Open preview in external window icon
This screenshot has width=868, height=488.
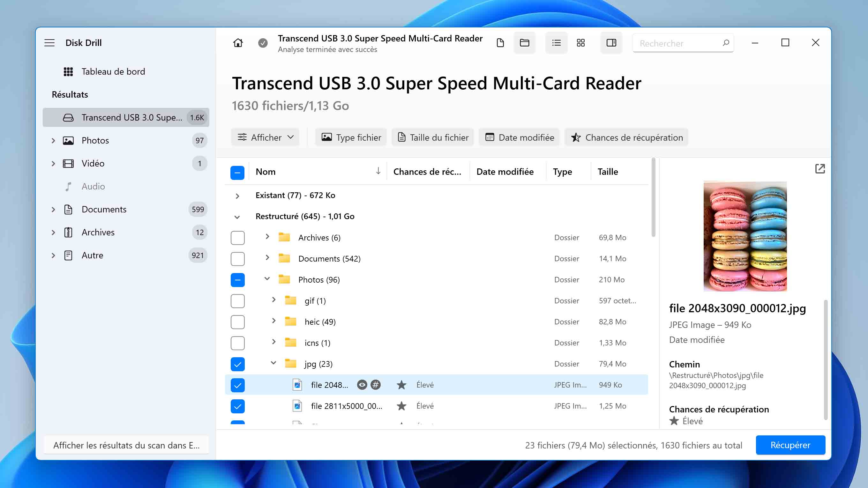[819, 169]
